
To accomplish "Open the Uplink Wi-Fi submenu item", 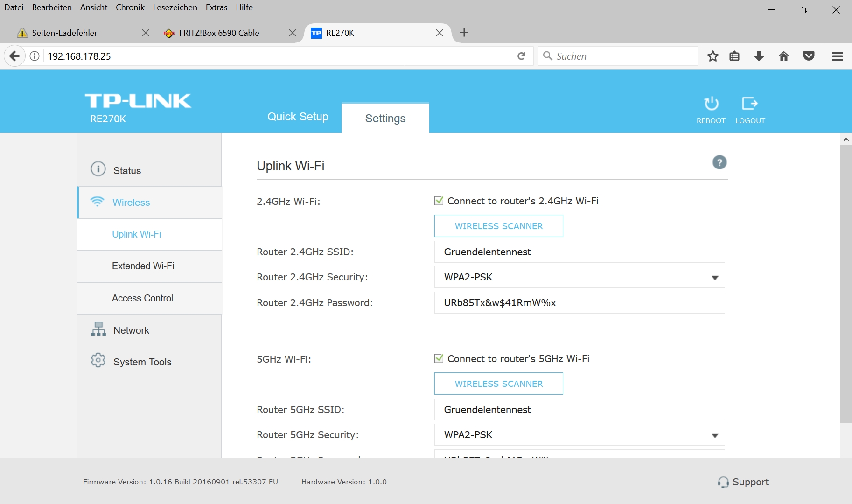I will click(149, 234).
